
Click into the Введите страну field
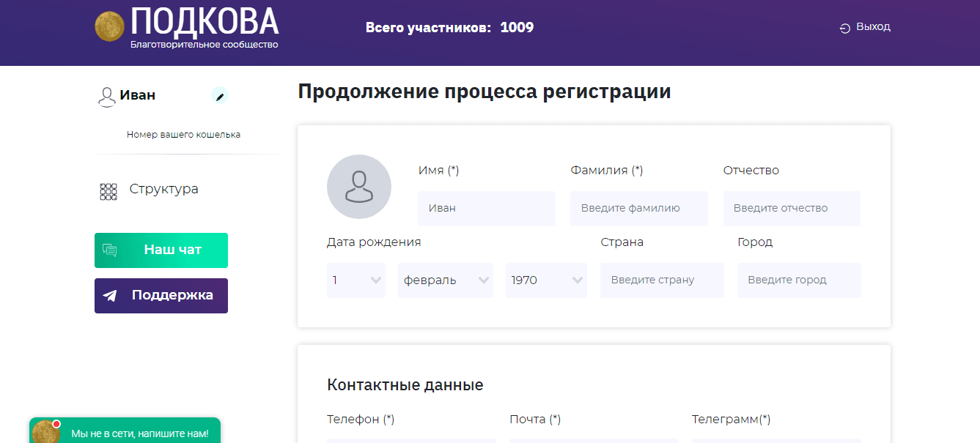point(661,280)
